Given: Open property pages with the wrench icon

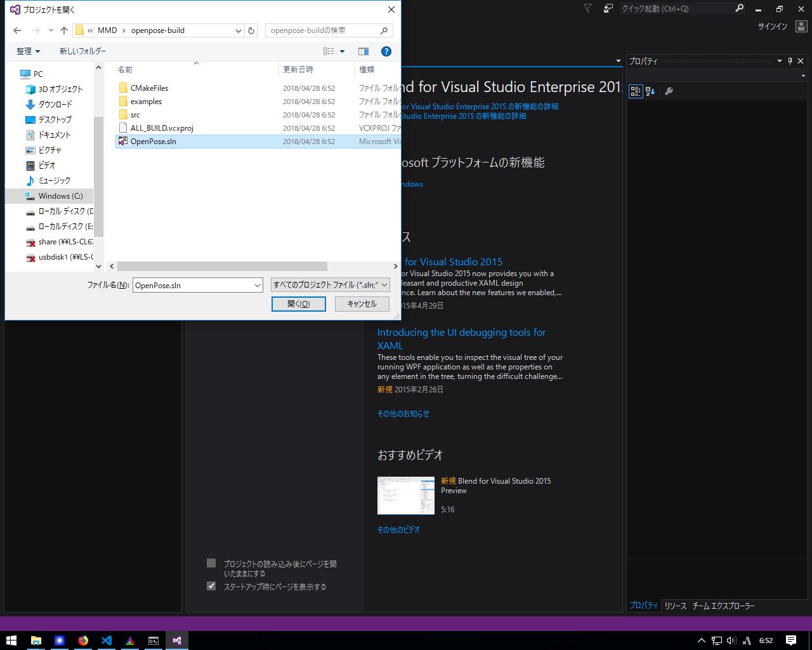Looking at the screenshot, I should coord(669,91).
